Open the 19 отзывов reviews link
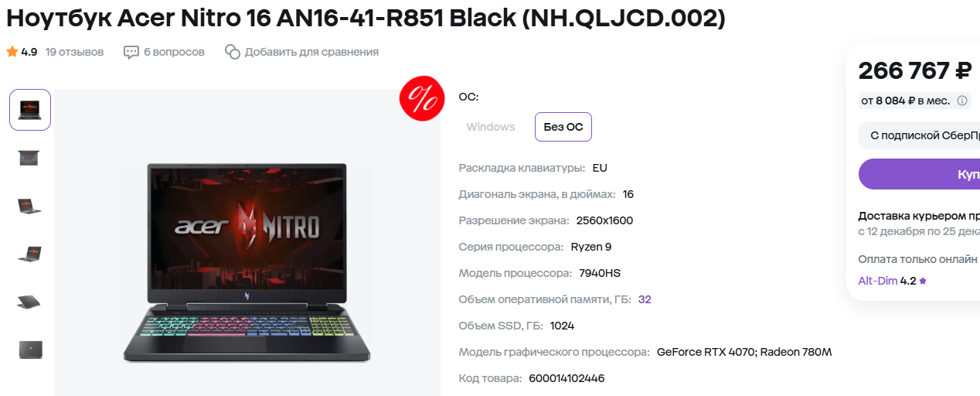This screenshot has height=396, width=980. pos(75,52)
